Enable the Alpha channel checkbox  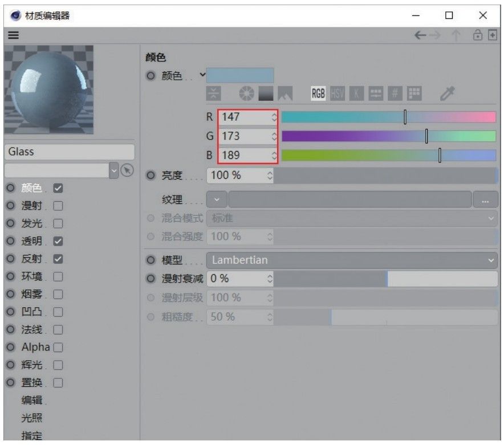[x=58, y=348]
